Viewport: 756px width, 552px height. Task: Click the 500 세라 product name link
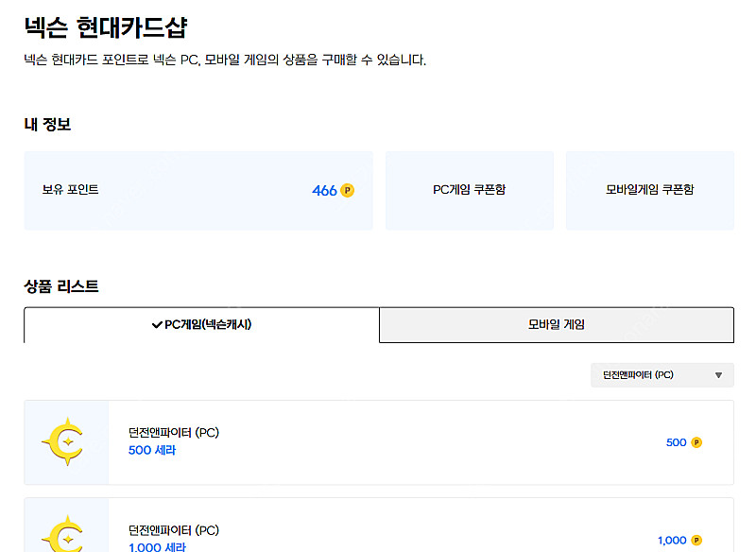(x=152, y=450)
